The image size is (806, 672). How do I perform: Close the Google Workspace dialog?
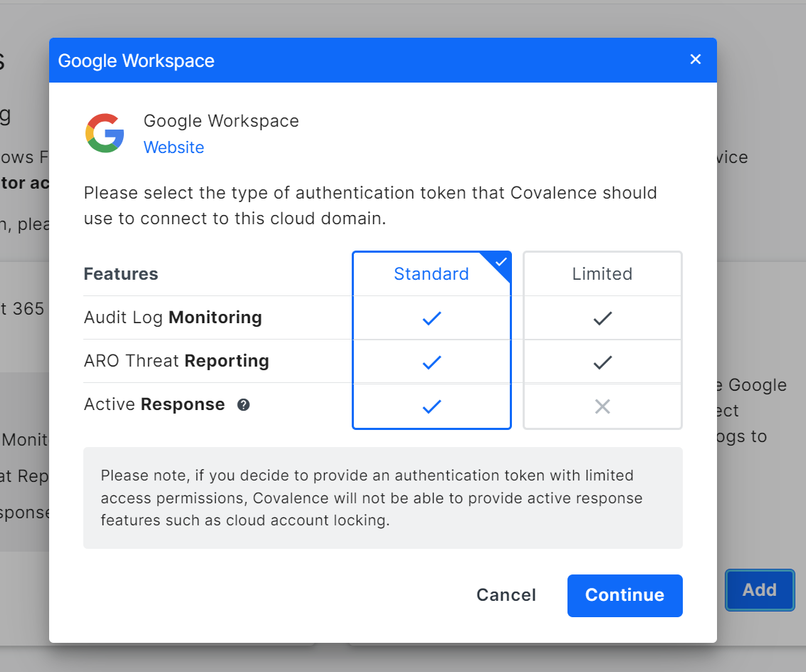pos(695,60)
